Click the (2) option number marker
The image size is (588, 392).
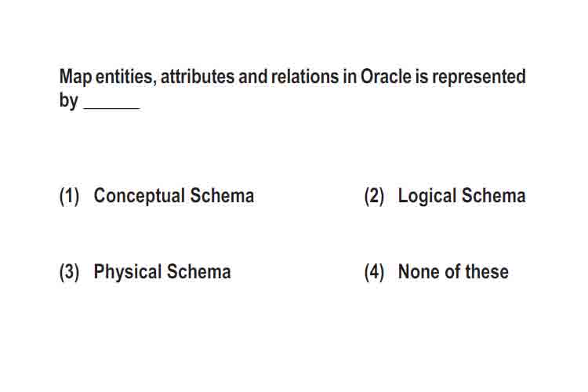tap(374, 196)
